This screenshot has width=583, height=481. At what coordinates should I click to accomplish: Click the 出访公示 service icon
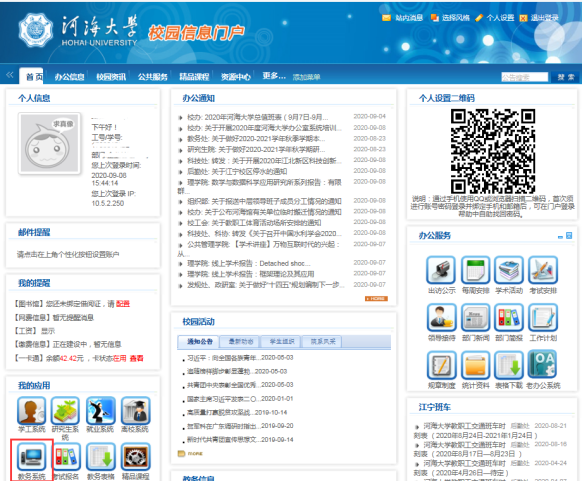441,270
